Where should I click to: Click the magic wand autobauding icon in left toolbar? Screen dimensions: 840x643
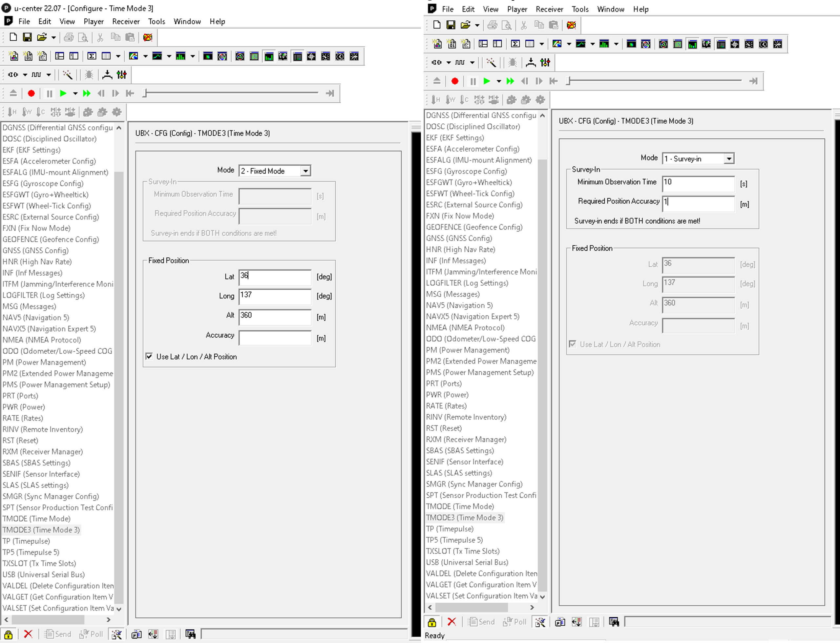coord(68,75)
